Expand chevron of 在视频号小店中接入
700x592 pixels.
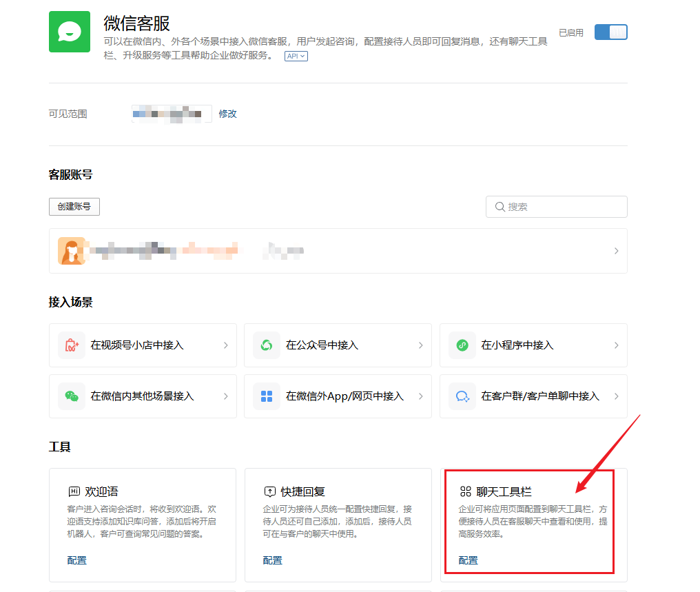tap(225, 345)
